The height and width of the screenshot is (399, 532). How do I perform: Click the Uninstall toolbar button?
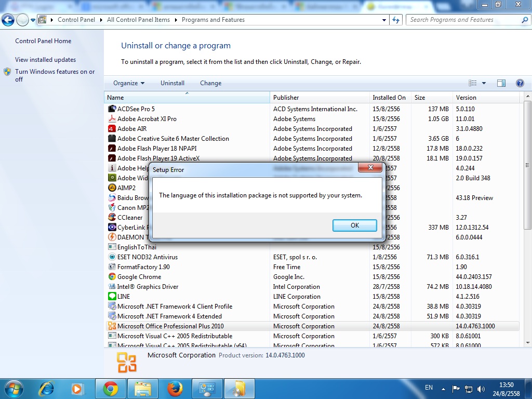(x=172, y=83)
